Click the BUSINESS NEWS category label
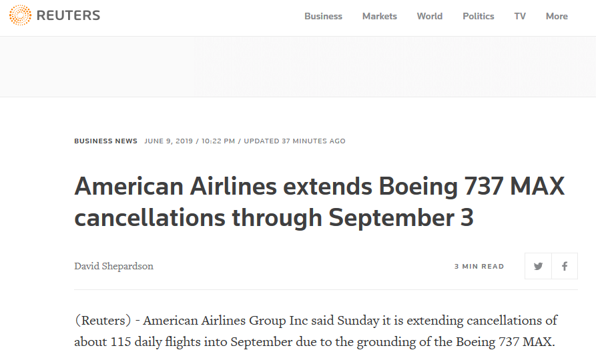 [105, 141]
